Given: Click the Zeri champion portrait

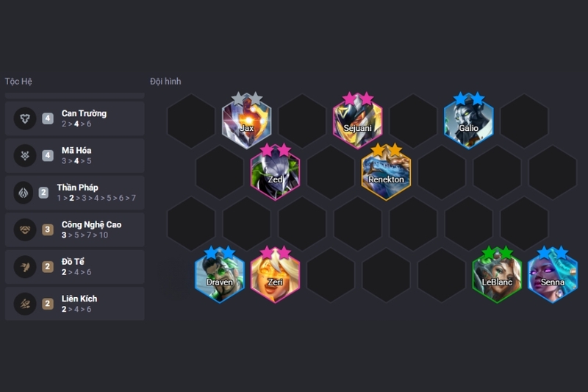Looking at the screenshot, I should click(x=275, y=275).
